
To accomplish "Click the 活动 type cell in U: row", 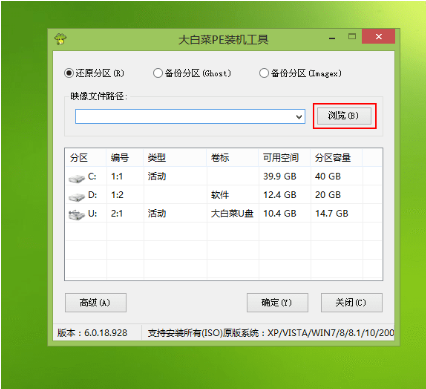I will click(157, 213).
